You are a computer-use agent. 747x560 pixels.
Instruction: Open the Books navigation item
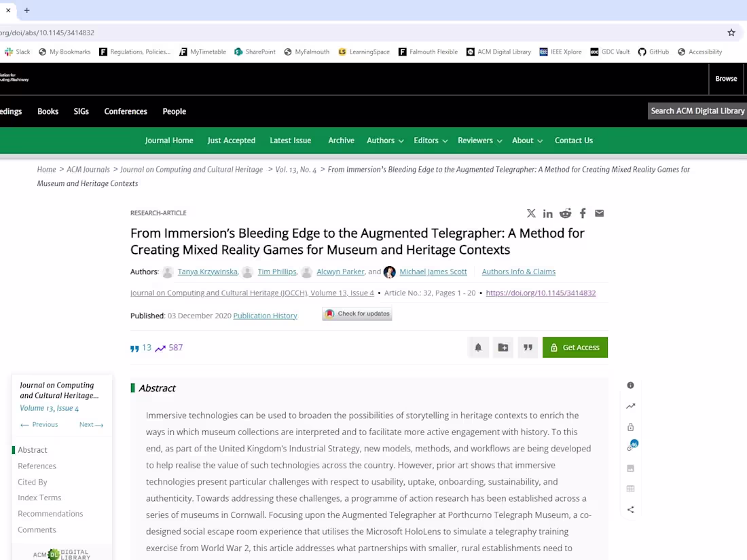[48, 111]
